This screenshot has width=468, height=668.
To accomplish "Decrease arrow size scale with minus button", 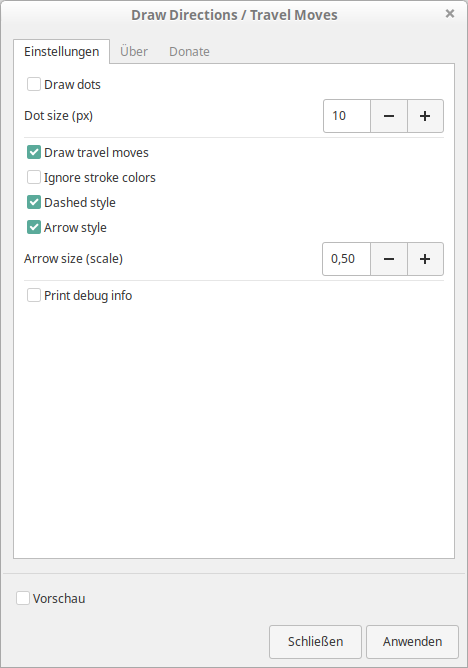I will pyautogui.click(x=389, y=259).
